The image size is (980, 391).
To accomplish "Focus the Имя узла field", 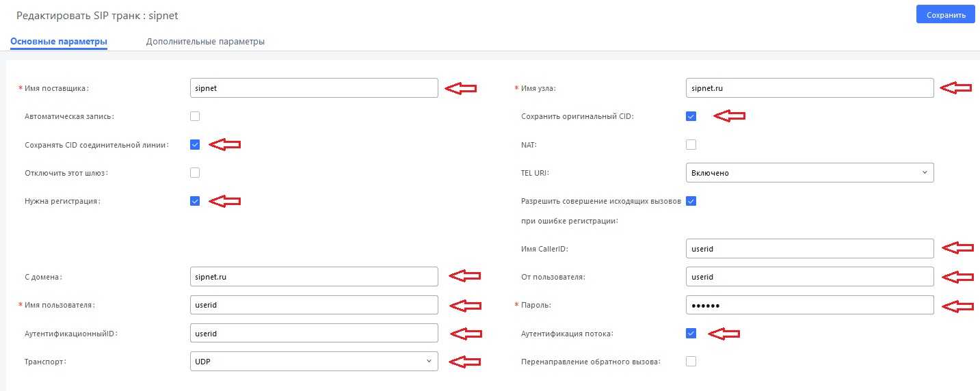I will click(x=809, y=88).
